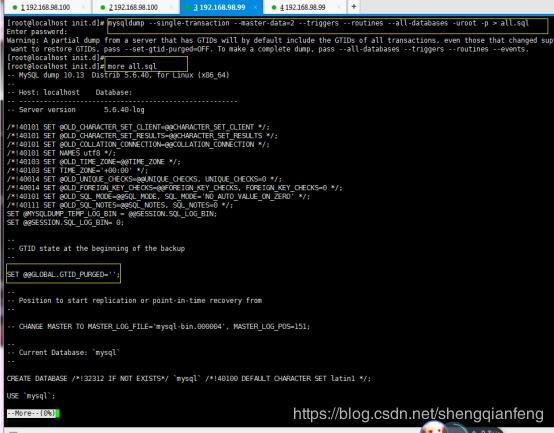Switch to session tab 2 192.168.98.100
The width and height of the screenshot is (554, 433).
[x=133, y=7]
